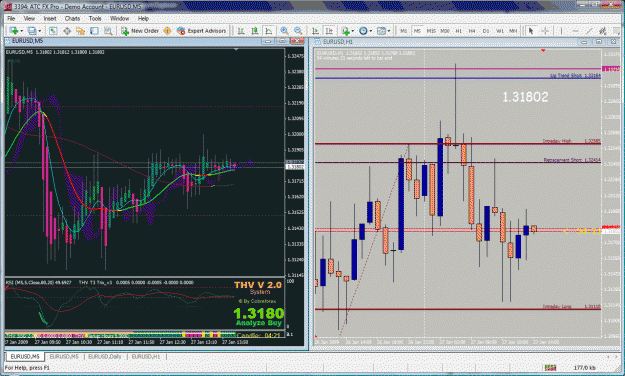Click the THV V 2.0 label
Image resolution: width=625 pixels, height=376 pixels.
coord(258,285)
